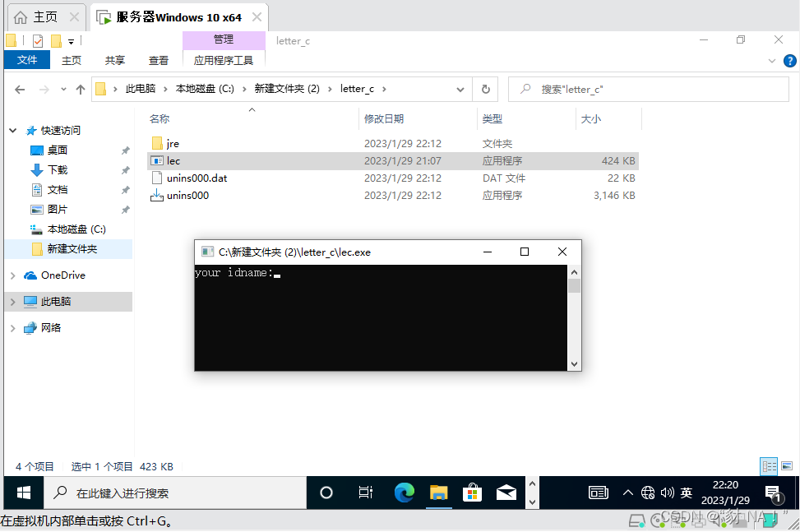Image resolution: width=800 pixels, height=532 pixels.
Task: Expand the 网络 item in the navigation pane
Action: pyautogui.click(x=13, y=327)
